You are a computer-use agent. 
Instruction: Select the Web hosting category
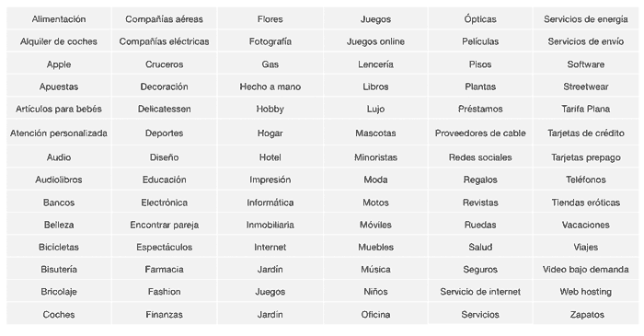click(x=586, y=292)
